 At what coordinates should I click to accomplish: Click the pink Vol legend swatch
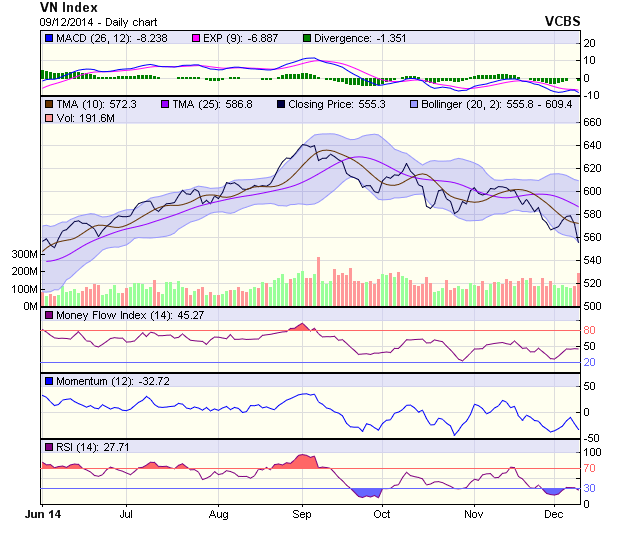point(49,119)
